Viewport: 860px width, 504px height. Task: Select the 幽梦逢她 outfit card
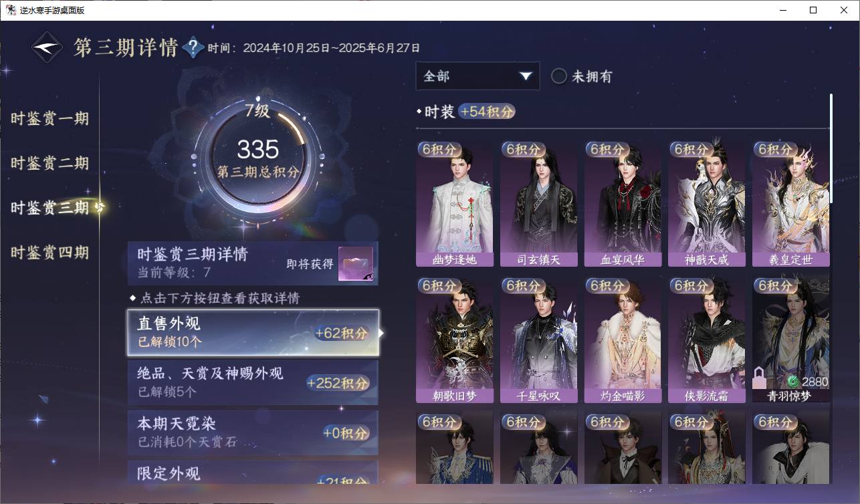point(455,203)
